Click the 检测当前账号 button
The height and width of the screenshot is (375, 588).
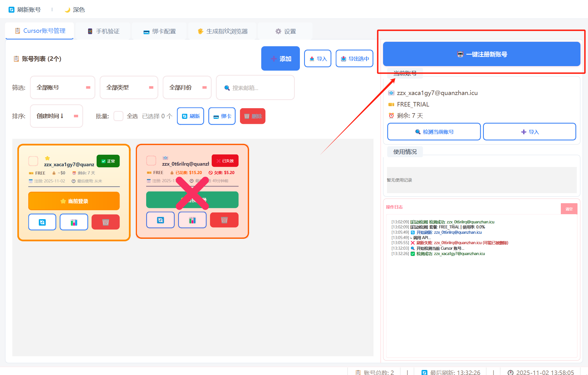pos(434,132)
